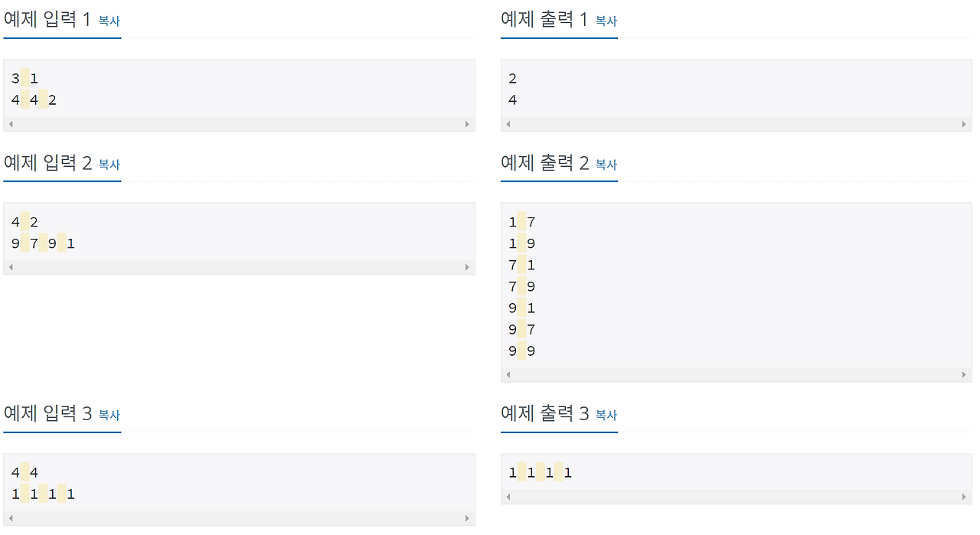
Task: Click scrollbar track below 예제 입력 3
Action: pyautogui.click(x=239, y=518)
